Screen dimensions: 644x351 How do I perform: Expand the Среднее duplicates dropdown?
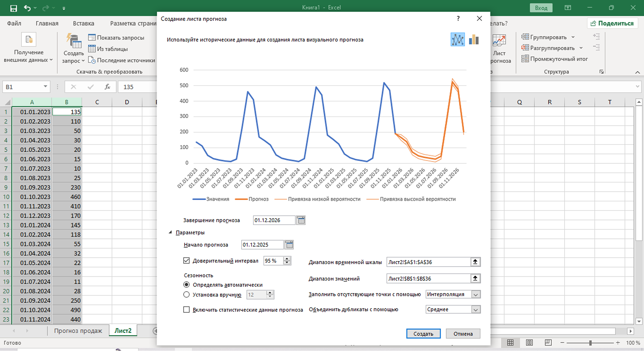click(x=475, y=309)
